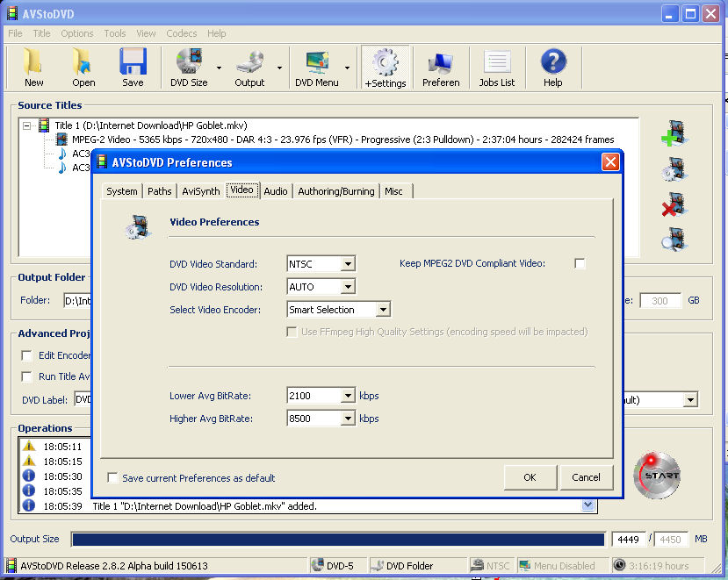Click the DVD-5 status bar icon

pos(318,565)
